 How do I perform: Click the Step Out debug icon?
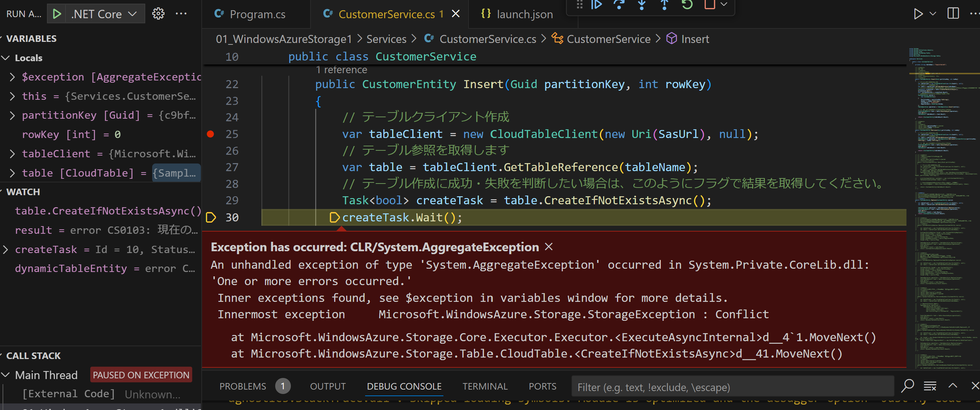coord(664,5)
